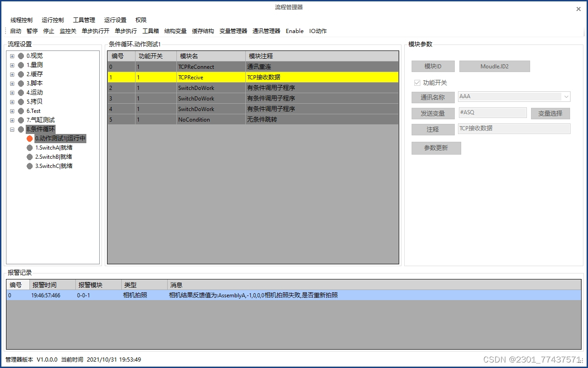Click the status circle beside 6.Test
Image resolution: width=588 pixels, height=368 pixels.
click(x=21, y=111)
